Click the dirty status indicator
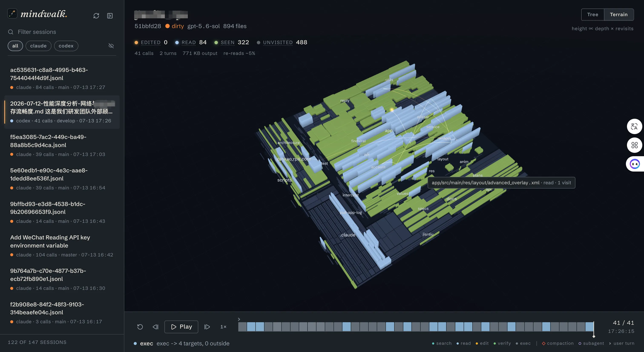The height and width of the screenshot is (352, 644). pyautogui.click(x=175, y=26)
